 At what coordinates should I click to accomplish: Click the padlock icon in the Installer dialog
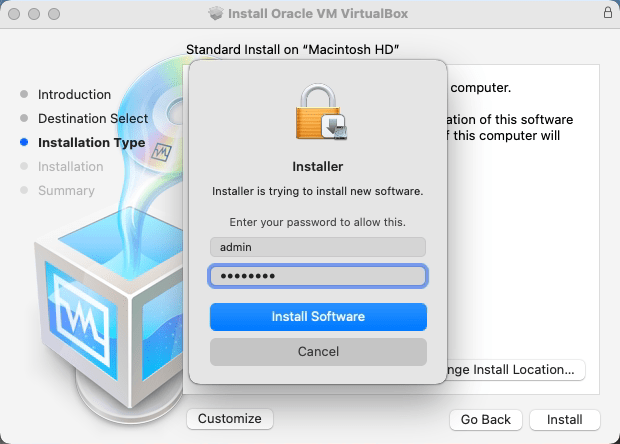click(318, 111)
